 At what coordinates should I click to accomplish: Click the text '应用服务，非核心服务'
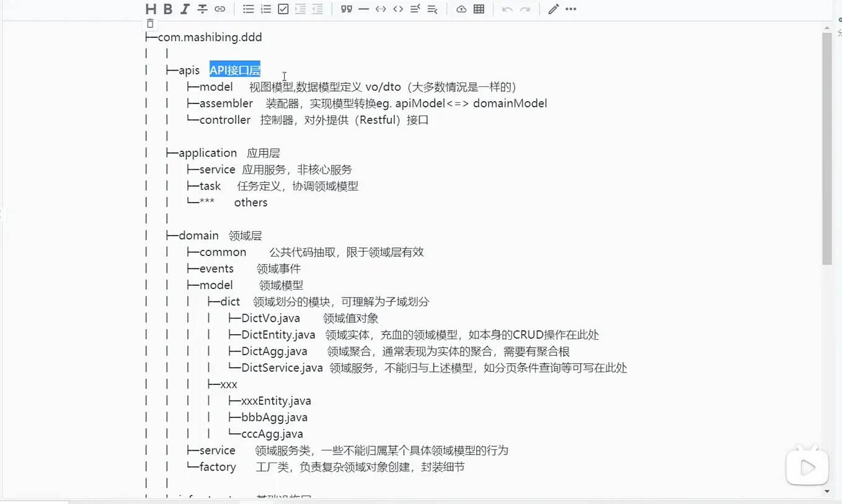tap(297, 169)
